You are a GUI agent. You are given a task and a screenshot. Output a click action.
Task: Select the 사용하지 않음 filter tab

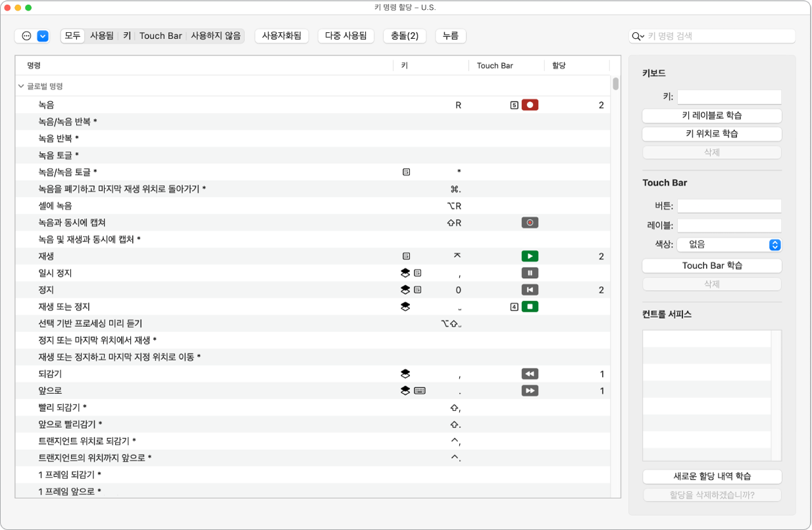(216, 36)
